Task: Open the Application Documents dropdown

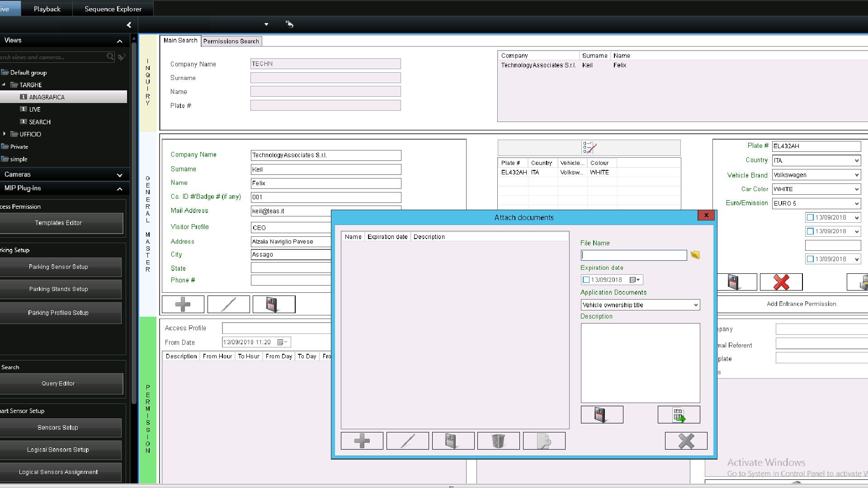Action: pos(695,305)
